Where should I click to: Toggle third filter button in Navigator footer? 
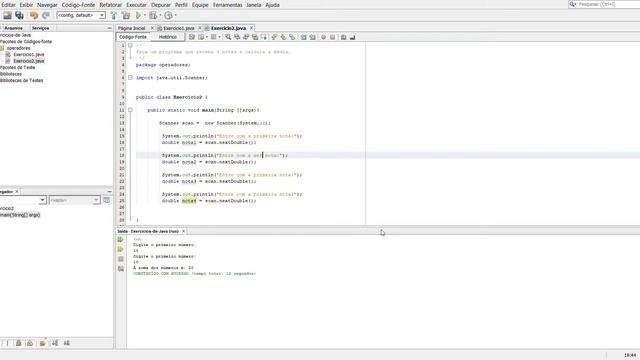pyautogui.click(x=30, y=343)
